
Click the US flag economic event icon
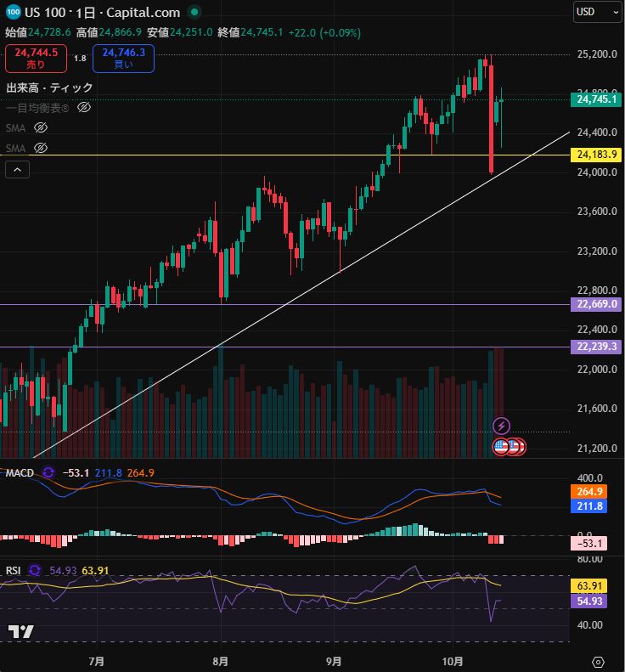(501, 446)
